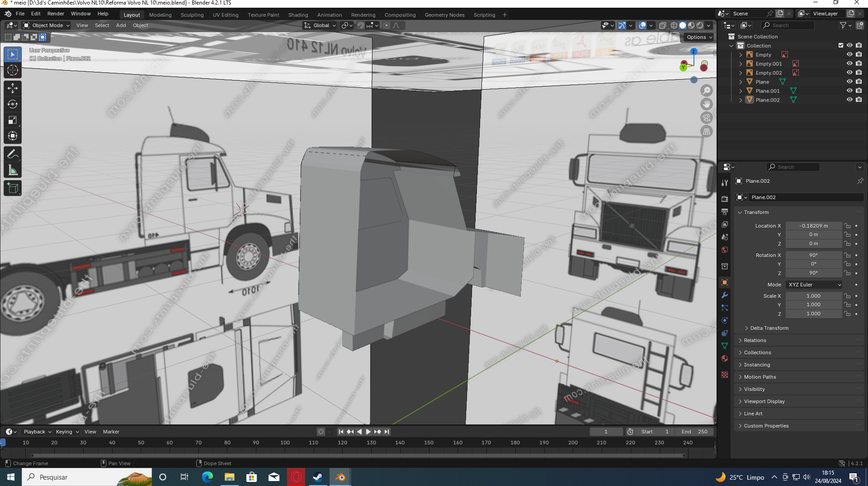Hide Plane.001 in viewport

tap(849, 91)
